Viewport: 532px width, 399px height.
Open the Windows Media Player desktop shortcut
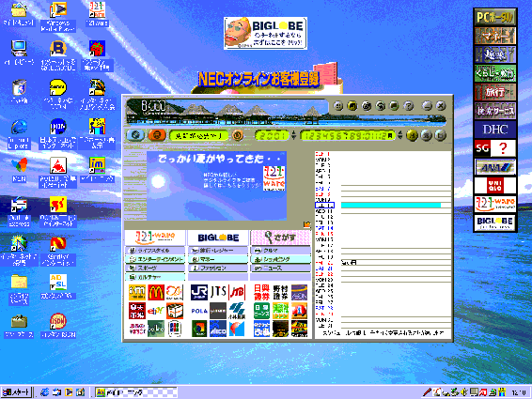[58, 16]
